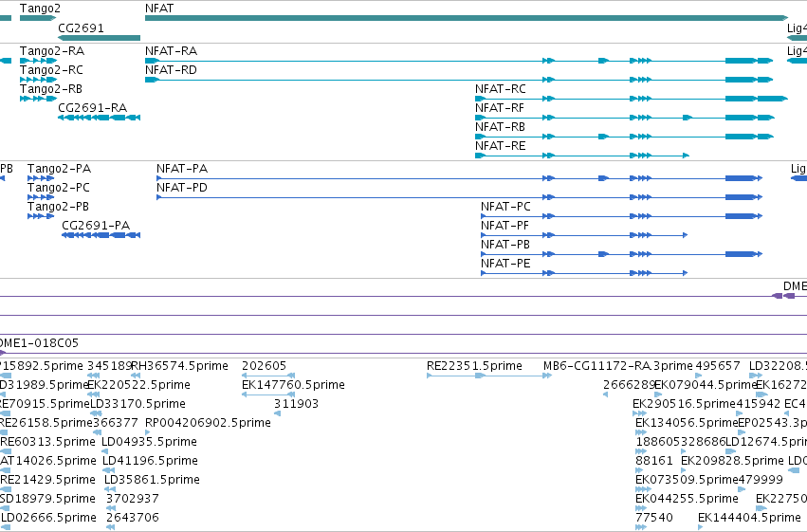807x532 pixels.
Task: Select the EK144404.5prime EST
Action: click(701, 528)
